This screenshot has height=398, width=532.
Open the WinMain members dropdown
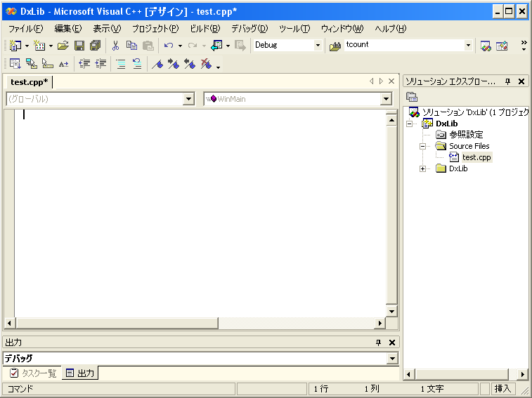(x=386, y=99)
